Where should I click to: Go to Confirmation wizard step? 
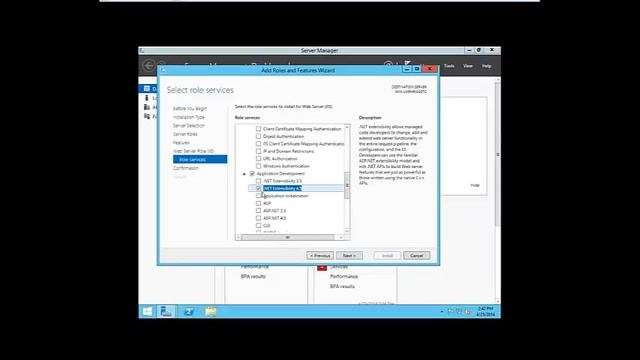coord(186,168)
